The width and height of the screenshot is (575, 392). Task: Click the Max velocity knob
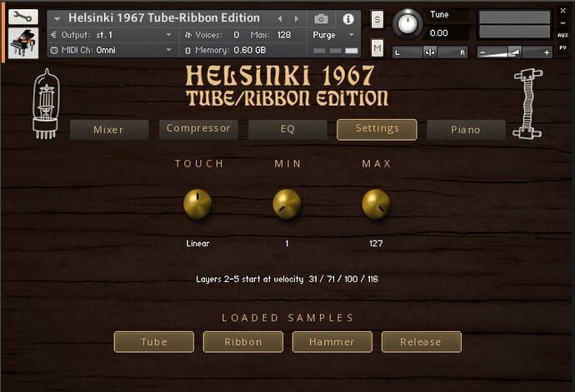pyautogui.click(x=376, y=204)
